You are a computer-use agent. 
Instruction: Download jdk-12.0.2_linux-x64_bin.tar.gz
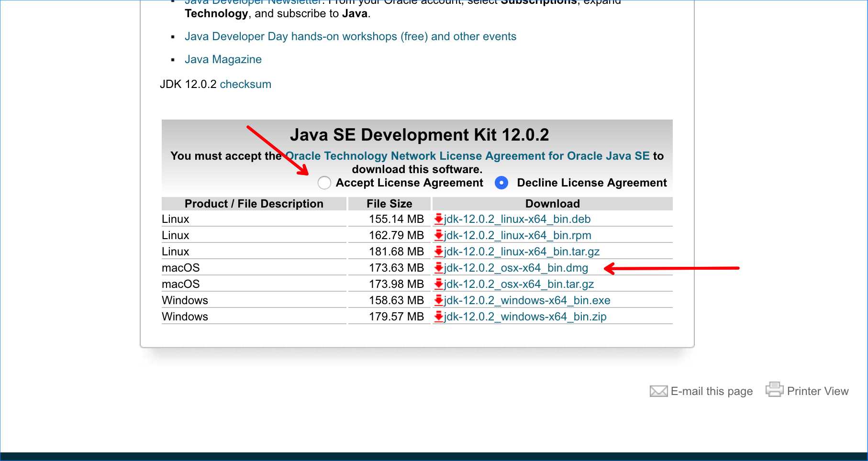click(522, 252)
